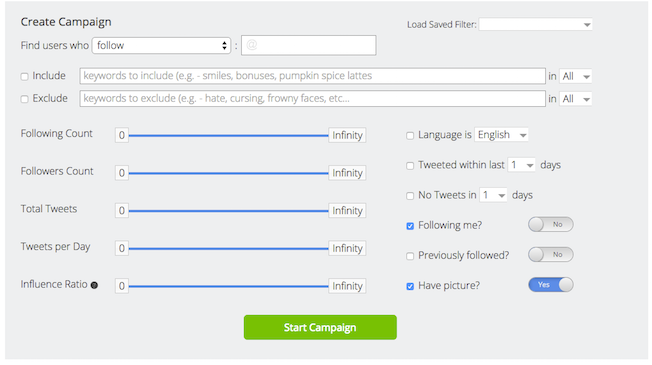The image size is (652, 365).
Task: Click Influence Ratio maximum Infinity box
Action: (347, 286)
